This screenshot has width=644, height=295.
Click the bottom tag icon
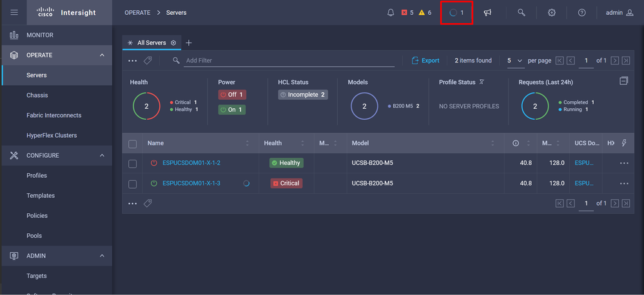148,203
